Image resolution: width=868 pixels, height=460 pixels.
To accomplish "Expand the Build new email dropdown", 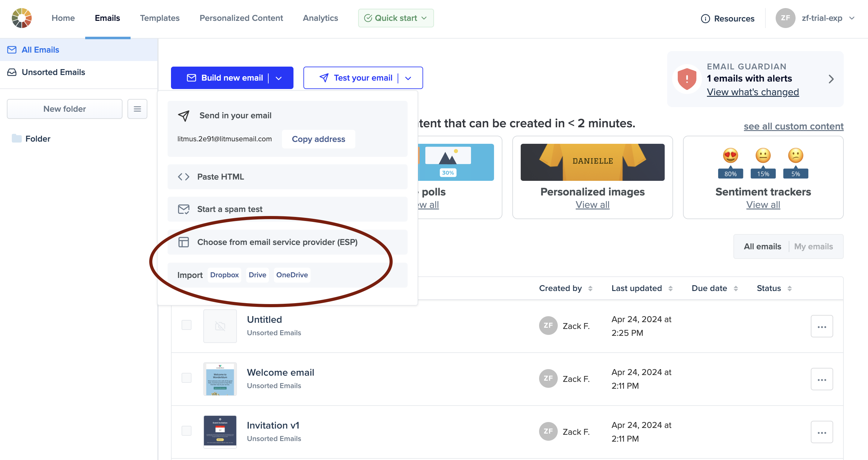I will tap(279, 77).
